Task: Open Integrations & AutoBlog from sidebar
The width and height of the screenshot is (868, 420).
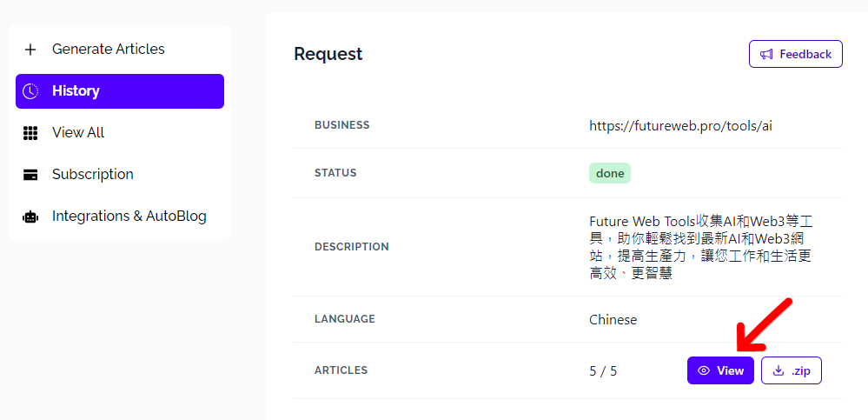Action: coord(129,217)
